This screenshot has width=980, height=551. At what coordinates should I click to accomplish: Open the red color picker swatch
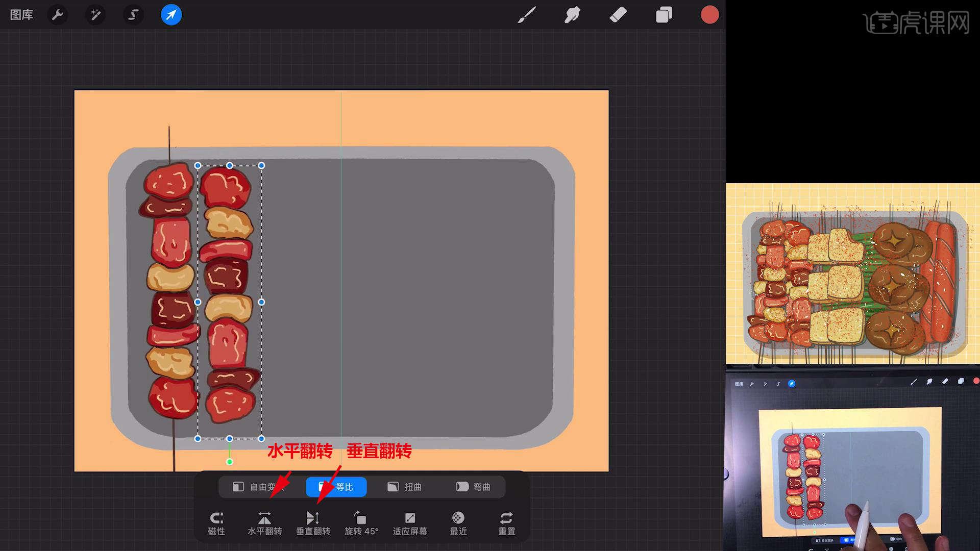[x=709, y=15]
